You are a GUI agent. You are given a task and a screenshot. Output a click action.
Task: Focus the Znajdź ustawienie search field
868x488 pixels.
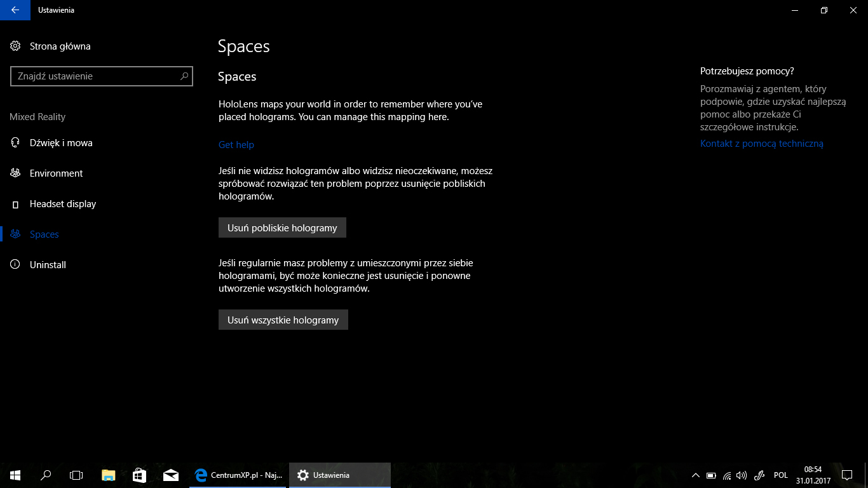[102, 76]
